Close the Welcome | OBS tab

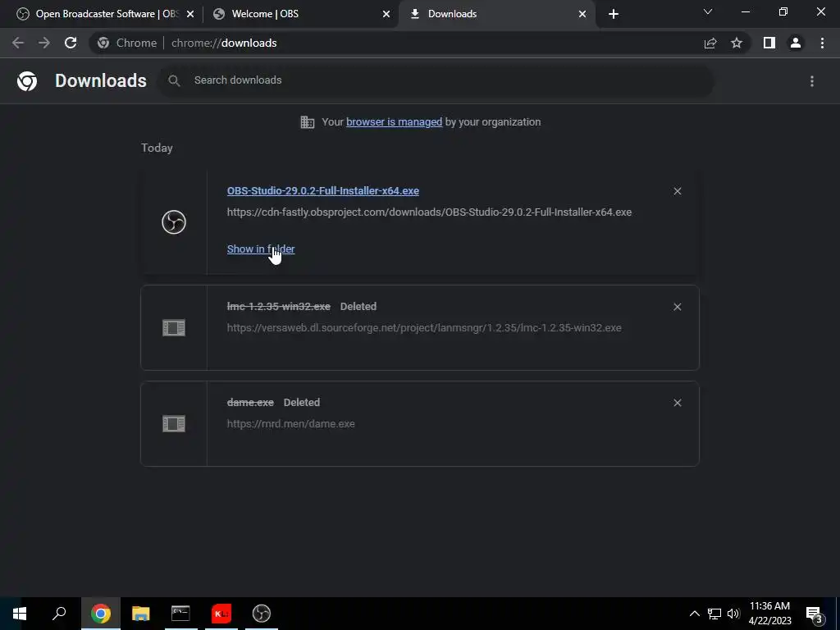(x=386, y=15)
